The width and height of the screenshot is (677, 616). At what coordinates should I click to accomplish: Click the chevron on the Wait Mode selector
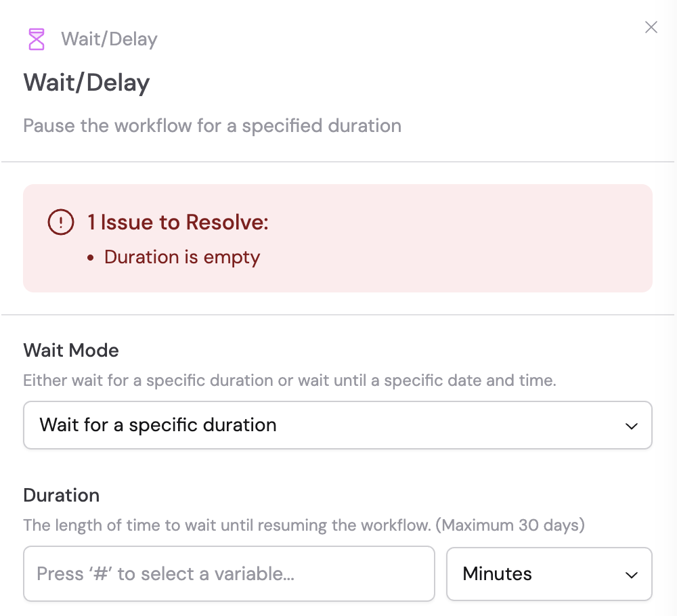(631, 425)
